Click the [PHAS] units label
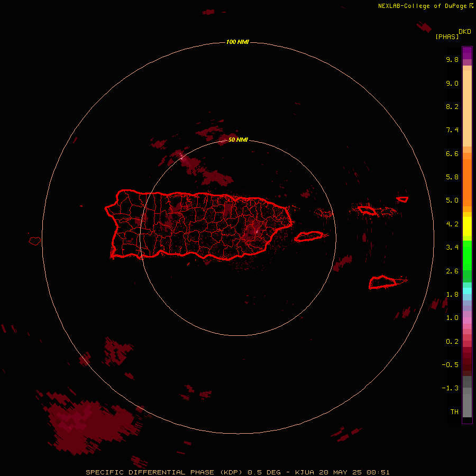 [447, 36]
